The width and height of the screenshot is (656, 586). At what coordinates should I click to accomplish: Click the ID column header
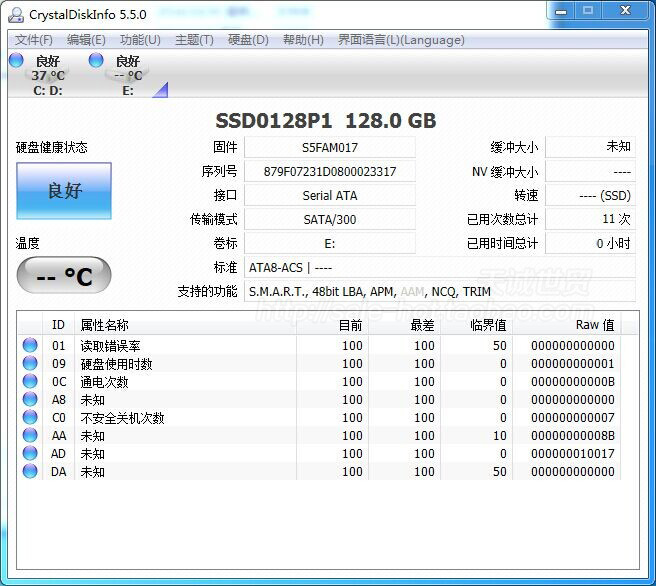click(59, 325)
